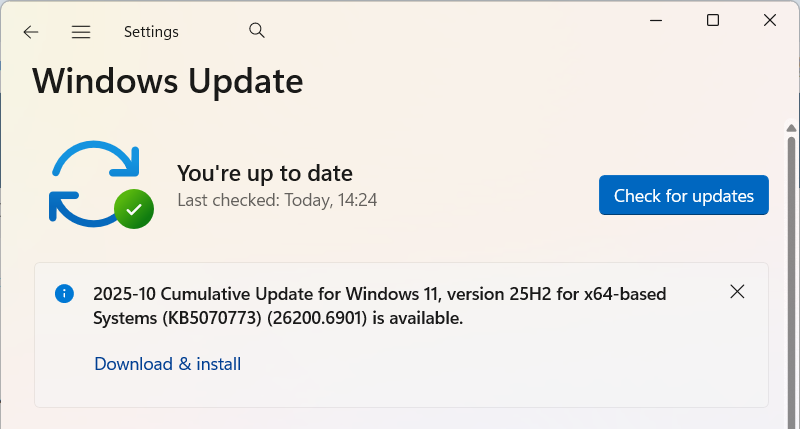
Task: Close the Settings window
Action: point(770,20)
